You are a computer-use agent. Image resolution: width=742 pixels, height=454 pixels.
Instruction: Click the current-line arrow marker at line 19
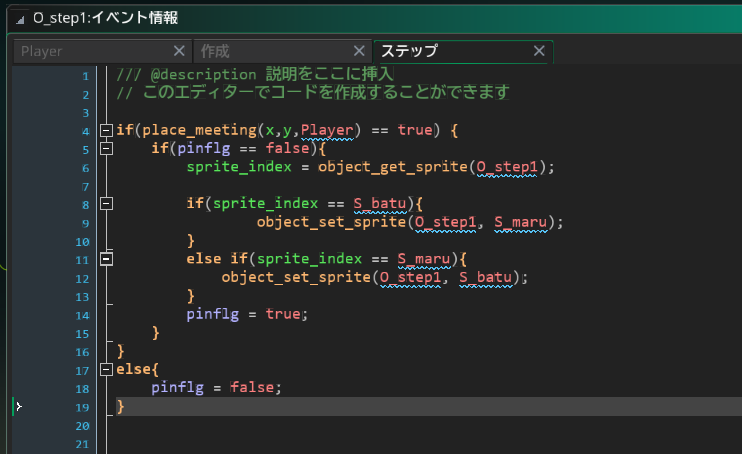coord(18,406)
